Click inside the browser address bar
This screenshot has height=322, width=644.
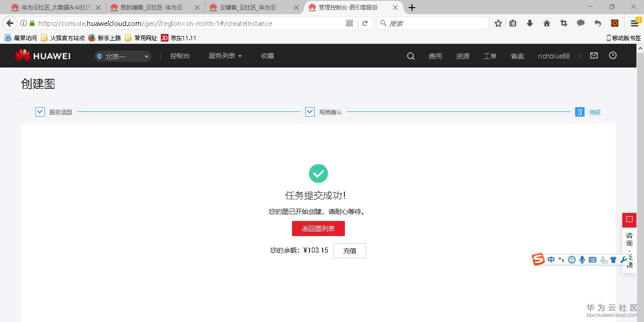pyautogui.click(x=189, y=23)
